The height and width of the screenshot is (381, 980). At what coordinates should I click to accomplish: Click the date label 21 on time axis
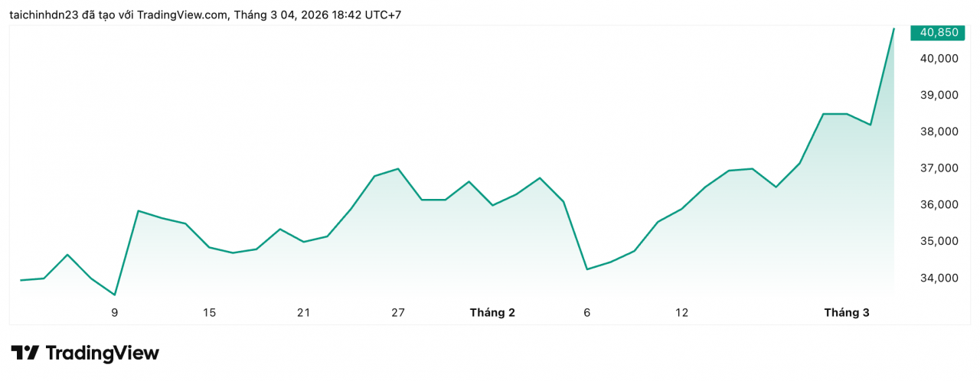point(304,312)
